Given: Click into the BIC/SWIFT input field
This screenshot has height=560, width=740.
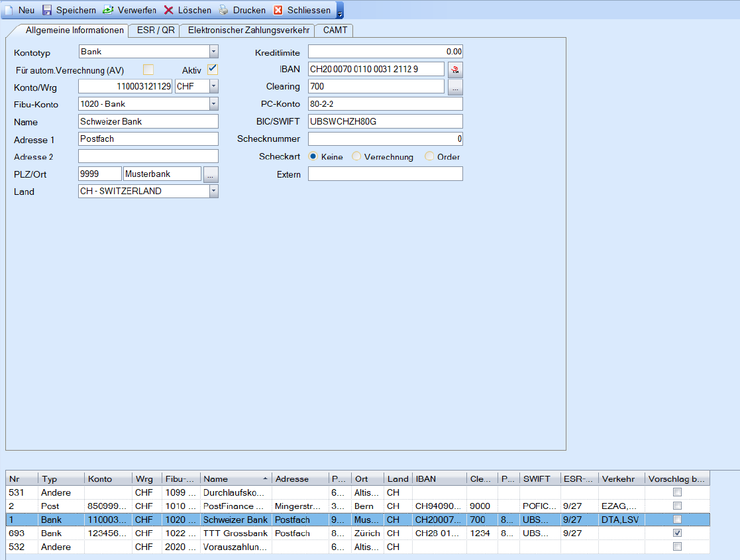Looking at the screenshot, I should 385,121.
